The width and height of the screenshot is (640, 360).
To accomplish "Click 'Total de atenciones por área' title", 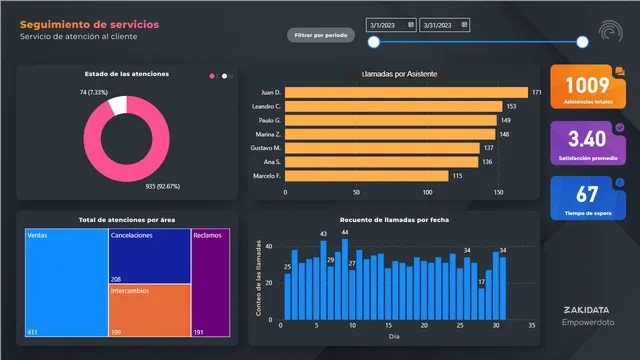I will tap(127, 220).
